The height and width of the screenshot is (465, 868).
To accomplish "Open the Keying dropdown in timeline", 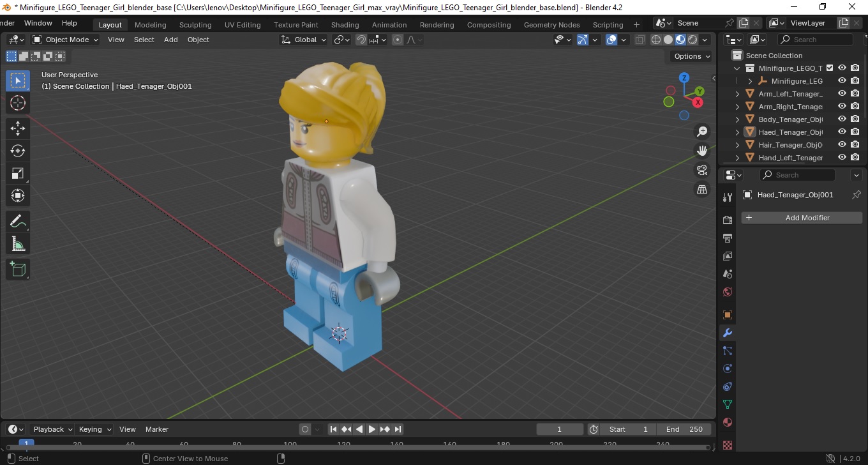I will (94, 429).
